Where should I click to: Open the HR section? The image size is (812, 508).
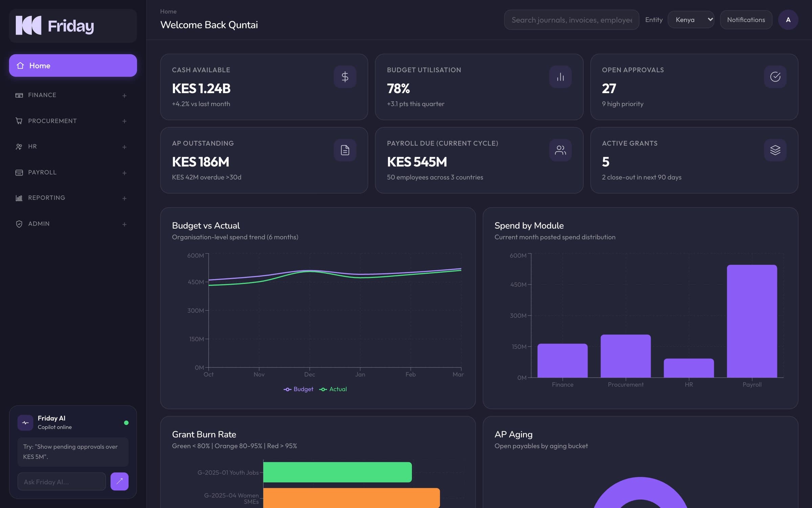click(73, 147)
